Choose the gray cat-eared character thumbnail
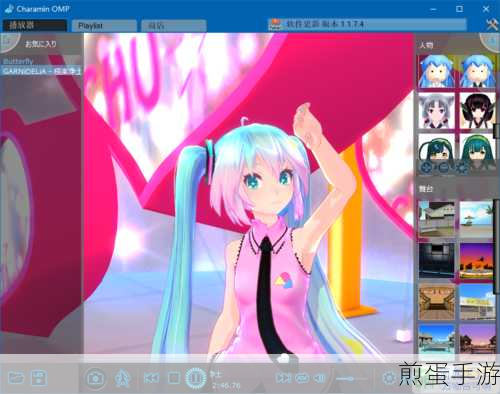The image size is (500, 394). (x=437, y=111)
